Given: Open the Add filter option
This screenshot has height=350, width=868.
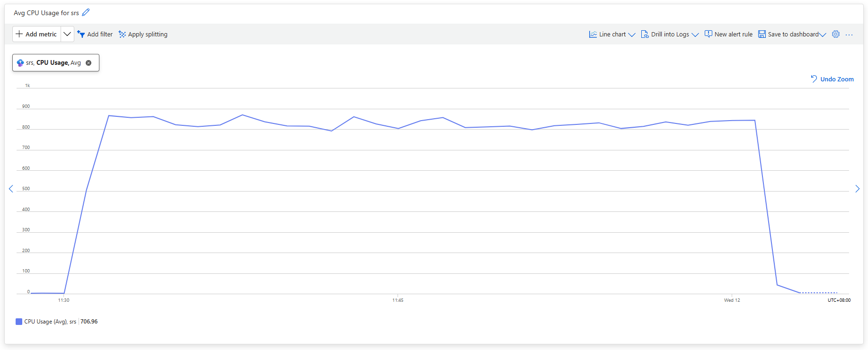Looking at the screenshot, I should coord(95,34).
